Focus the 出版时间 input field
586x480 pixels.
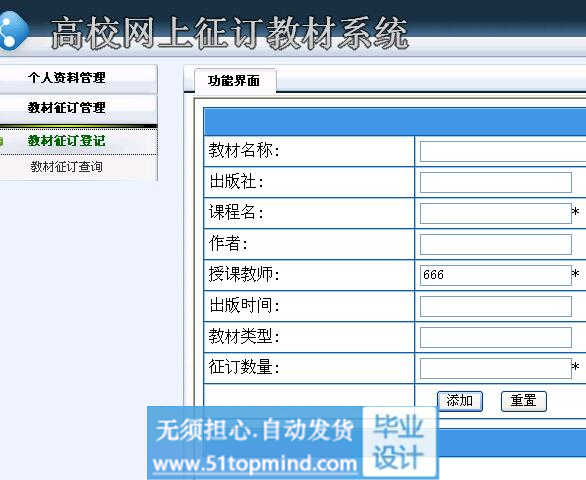496,306
